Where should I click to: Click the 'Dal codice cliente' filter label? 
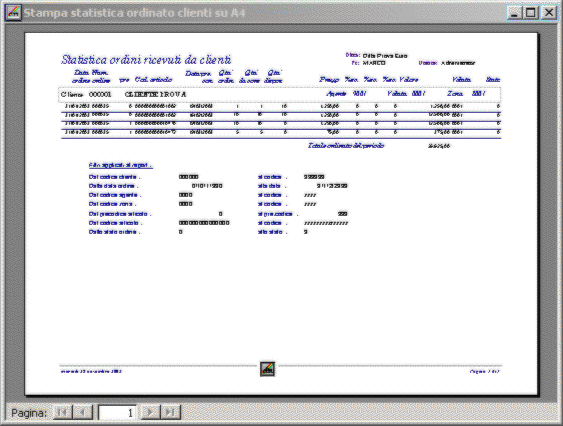[x=114, y=177]
